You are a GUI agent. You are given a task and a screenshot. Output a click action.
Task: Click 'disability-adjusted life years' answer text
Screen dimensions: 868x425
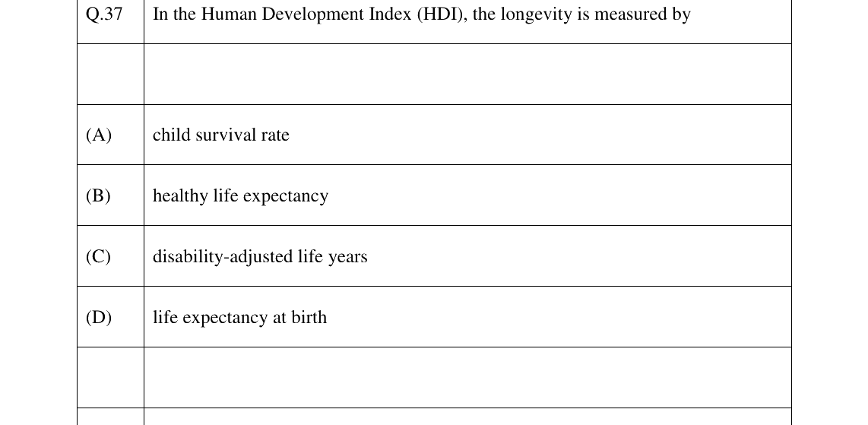260,257
